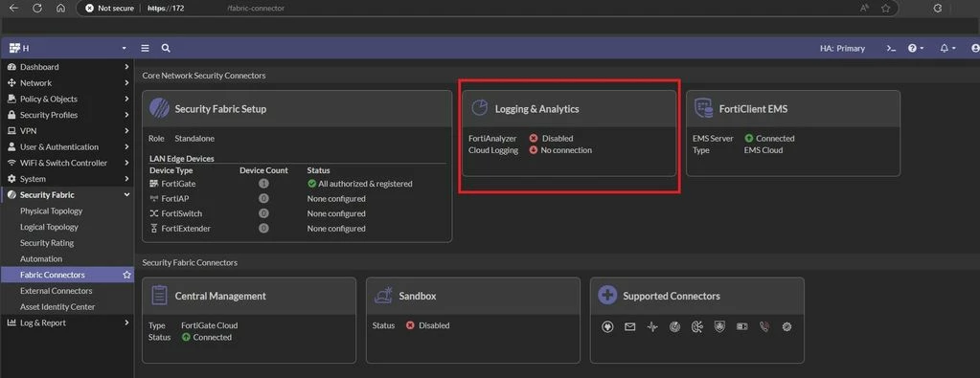
Task: Click the Sandbox card icon
Action: coord(383,296)
